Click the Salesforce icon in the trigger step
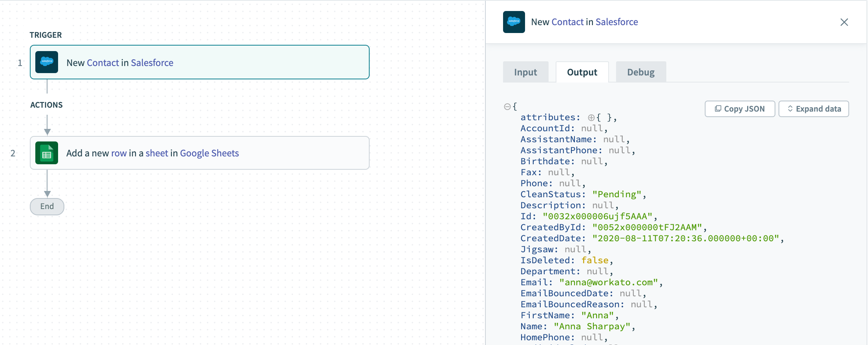 click(x=47, y=62)
